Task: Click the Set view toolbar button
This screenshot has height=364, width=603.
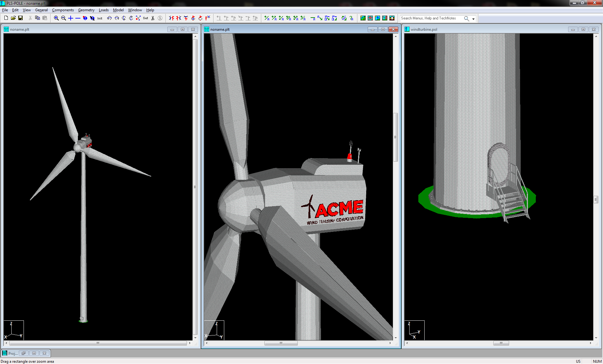Action: 145,18
